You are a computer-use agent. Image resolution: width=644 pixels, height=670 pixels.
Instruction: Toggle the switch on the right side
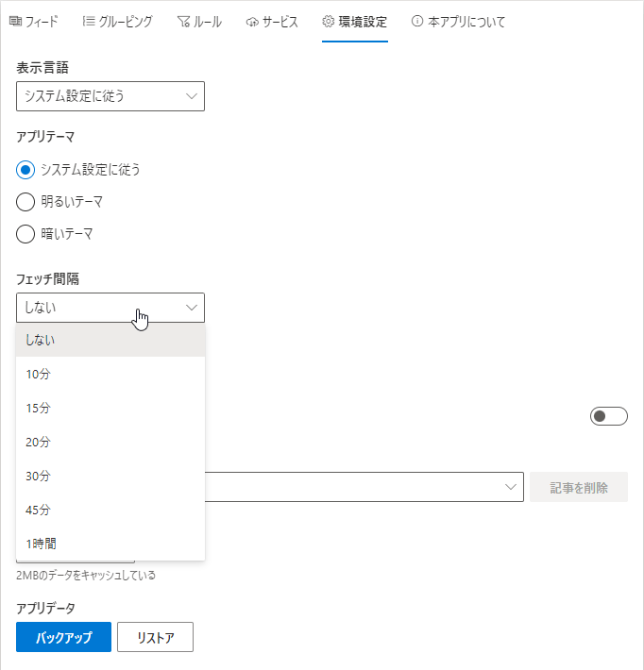(608, 416)
